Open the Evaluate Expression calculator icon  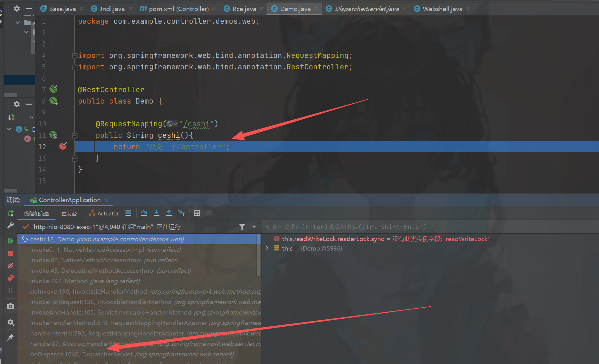click(x=197, y=213)
